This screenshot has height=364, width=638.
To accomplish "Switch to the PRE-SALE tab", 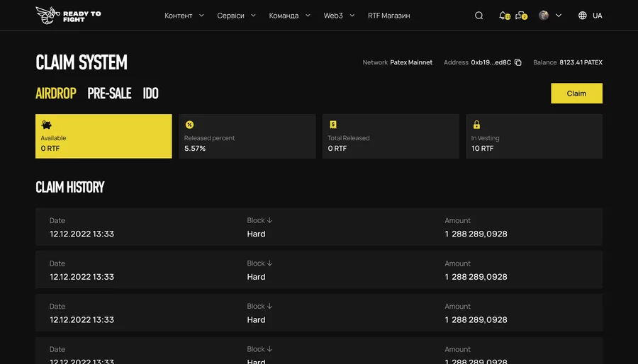I will [109, 93].
